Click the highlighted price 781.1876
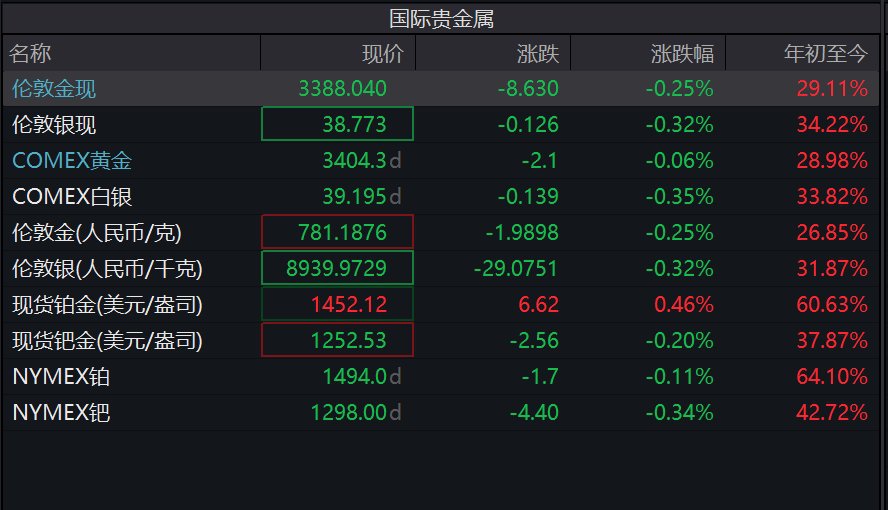The image size is (888, 510). (342, 233)
